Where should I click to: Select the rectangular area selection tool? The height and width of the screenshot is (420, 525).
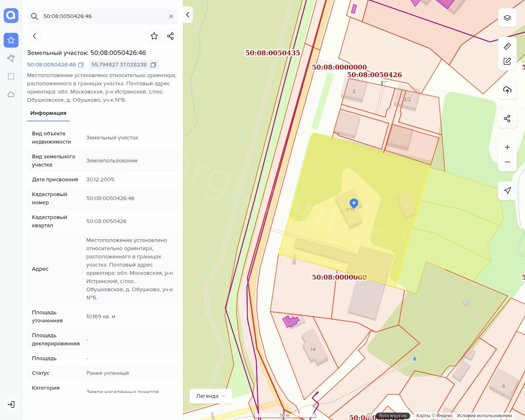[x=11, y=76]
